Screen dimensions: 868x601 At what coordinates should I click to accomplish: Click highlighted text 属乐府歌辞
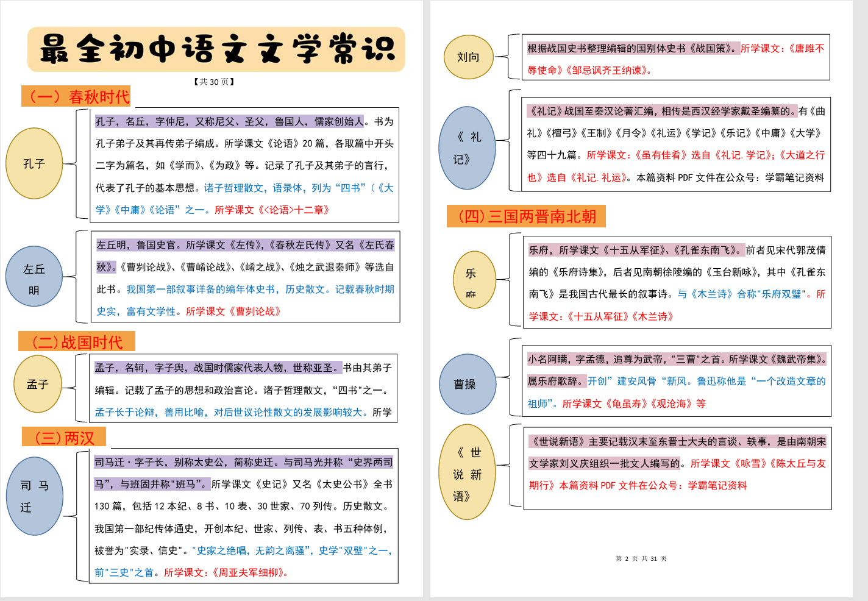(557, 381)
